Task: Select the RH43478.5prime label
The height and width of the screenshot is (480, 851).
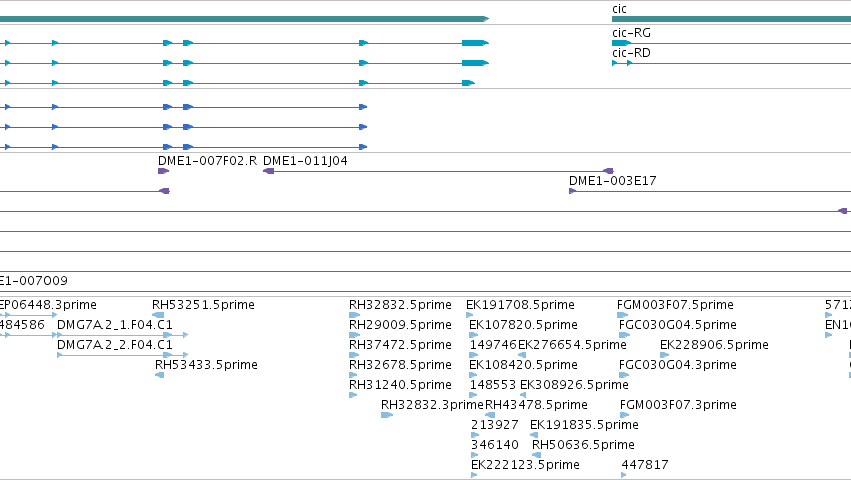Action: tap(536, 405)
